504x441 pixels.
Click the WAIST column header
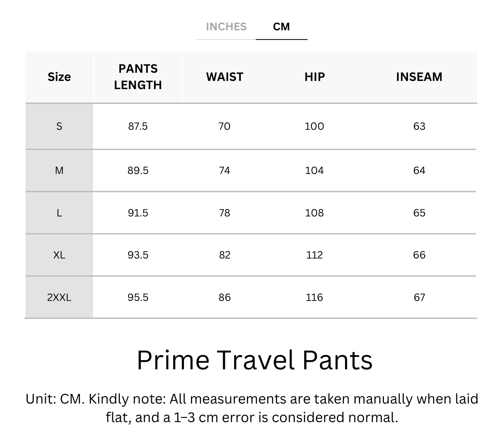point(225,77)
